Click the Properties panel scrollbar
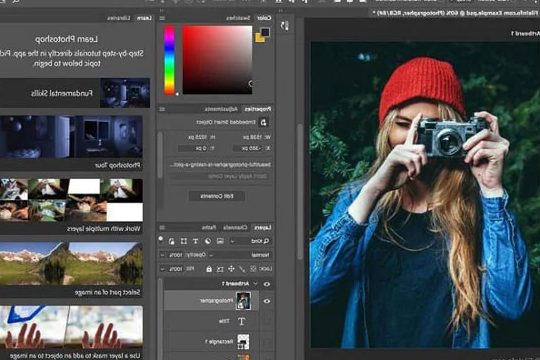This screenshot has height=360, width=540. click(x=160, y=155)
